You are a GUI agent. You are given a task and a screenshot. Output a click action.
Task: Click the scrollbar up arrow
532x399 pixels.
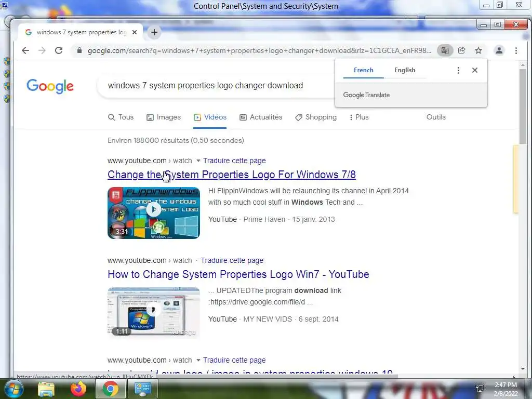pyautogui.click(x=523, y=64)
